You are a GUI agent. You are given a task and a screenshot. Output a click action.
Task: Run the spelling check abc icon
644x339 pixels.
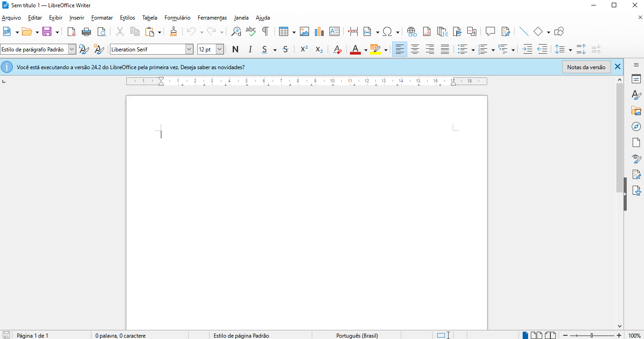tap(251, 32)
